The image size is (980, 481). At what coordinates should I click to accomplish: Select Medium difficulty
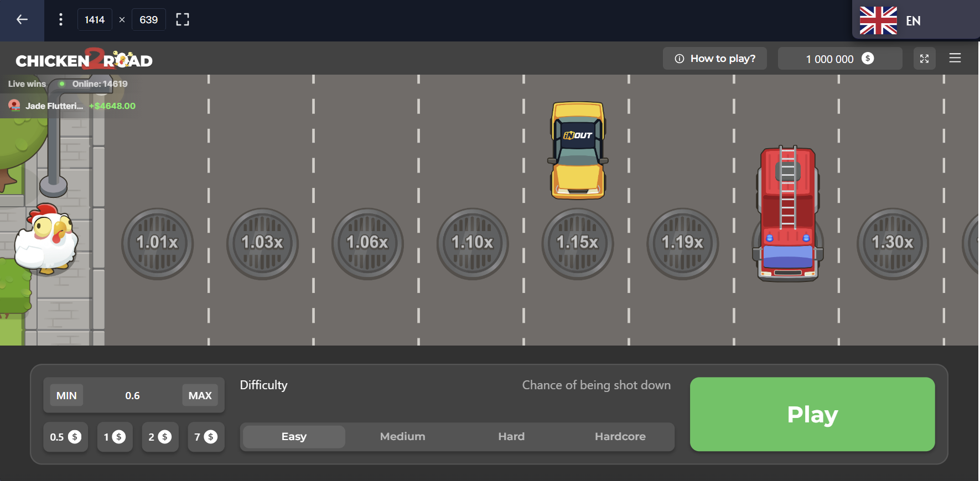coord(402,437)
